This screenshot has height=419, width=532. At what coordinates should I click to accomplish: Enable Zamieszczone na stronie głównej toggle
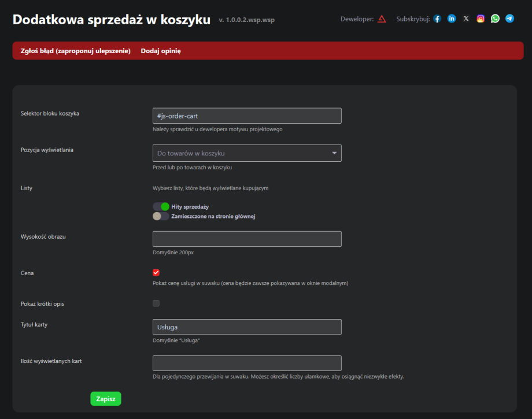(x=161, y=216)
